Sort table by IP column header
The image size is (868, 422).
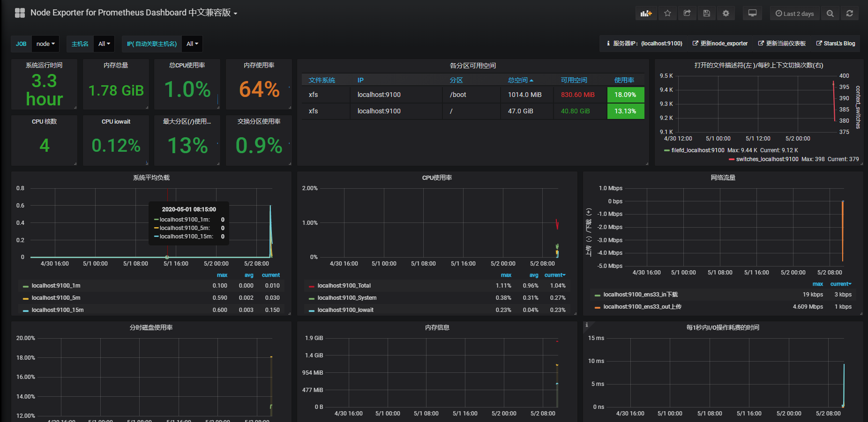pos(360,80)
